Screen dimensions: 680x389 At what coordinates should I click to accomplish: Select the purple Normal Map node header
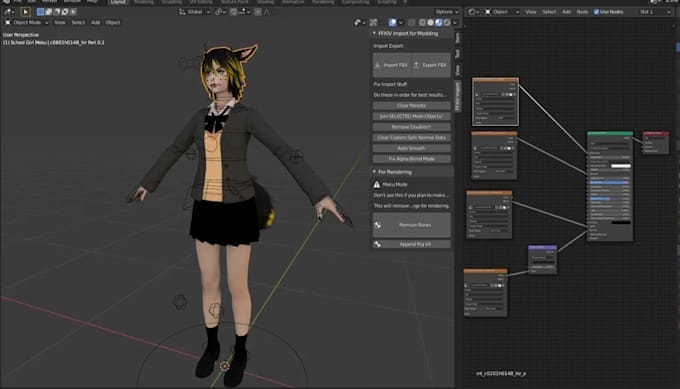[x=543, y=247]
